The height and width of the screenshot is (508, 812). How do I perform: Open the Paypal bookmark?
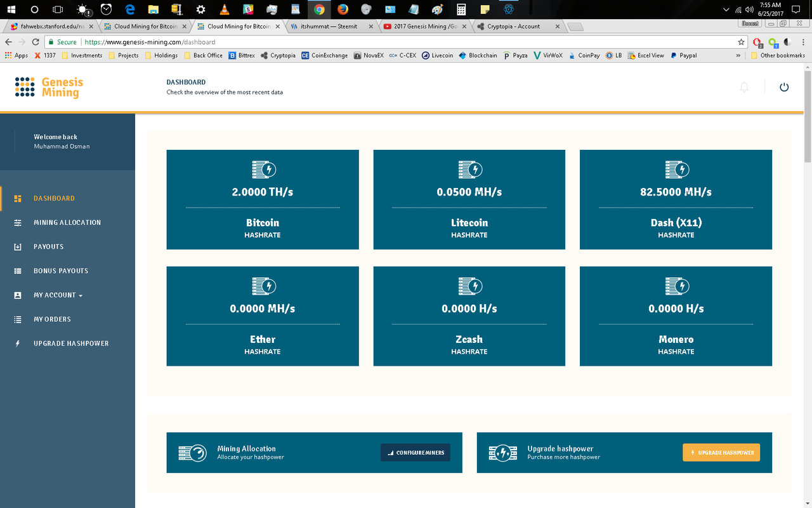[683, 55]
